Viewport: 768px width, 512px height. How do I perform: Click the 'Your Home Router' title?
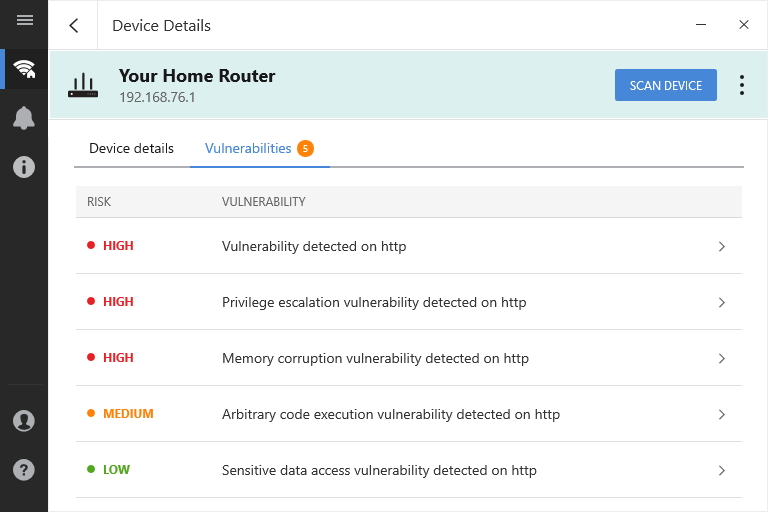(x=197, y=76)
